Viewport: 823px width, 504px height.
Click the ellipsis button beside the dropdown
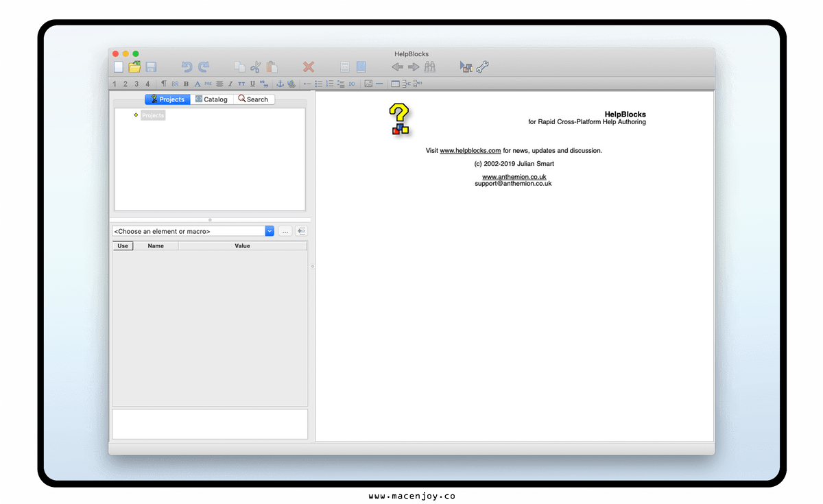tap(285, 231)
